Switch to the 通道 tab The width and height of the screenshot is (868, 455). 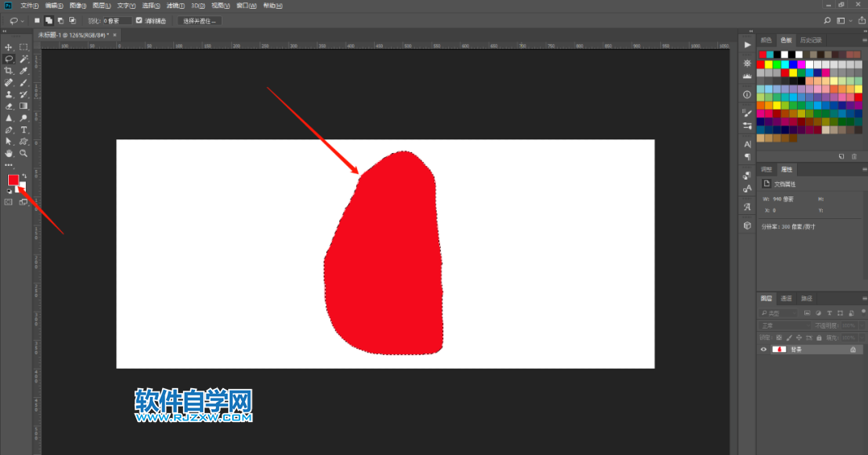(786, 299)
